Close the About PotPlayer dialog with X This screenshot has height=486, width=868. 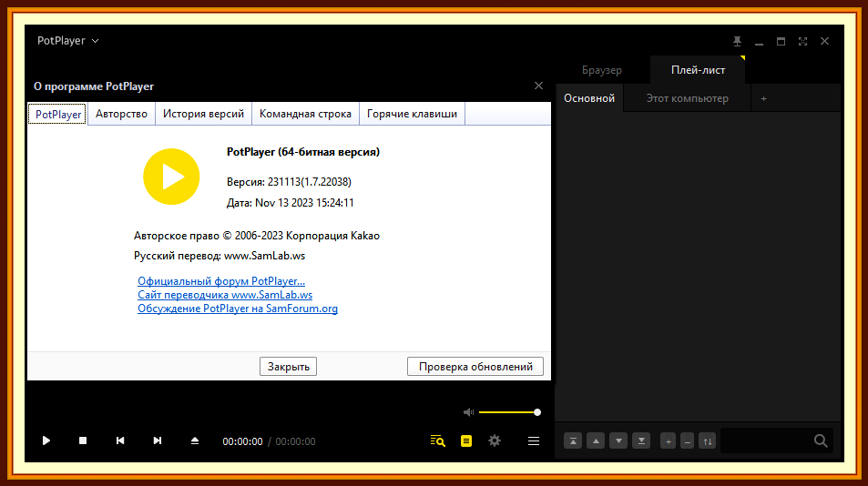pyautogui.click(x=538, y=86)
